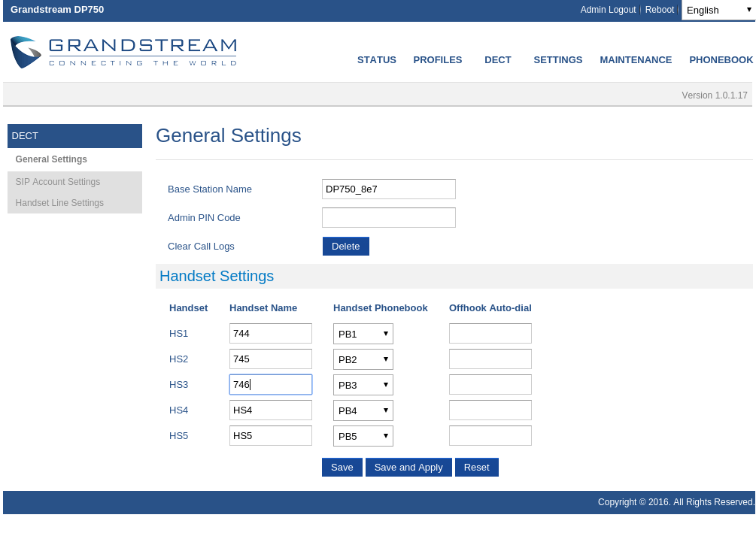
Task: Click the Save and Apply button
Action: click(x=408, y=468)
